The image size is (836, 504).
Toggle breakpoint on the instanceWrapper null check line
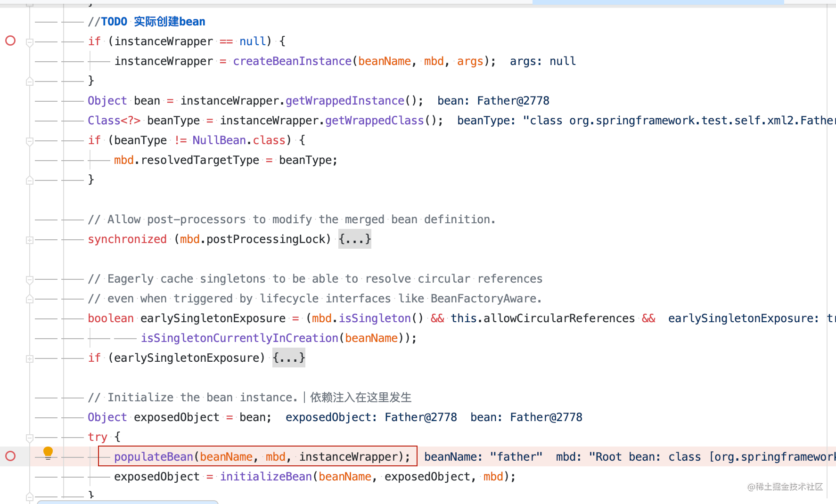tap(10, 41)
